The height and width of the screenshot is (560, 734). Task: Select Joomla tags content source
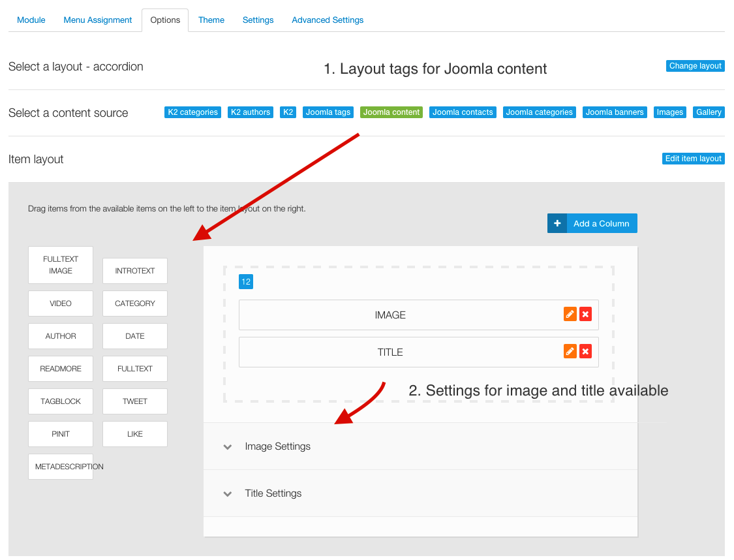click(x=328, y=112)
